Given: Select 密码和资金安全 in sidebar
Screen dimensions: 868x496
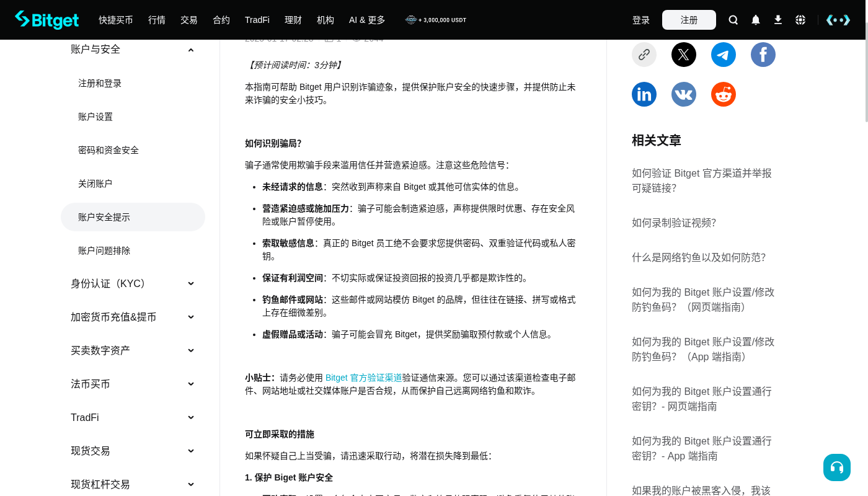Looking at the screenshot, I should (133, 150).
